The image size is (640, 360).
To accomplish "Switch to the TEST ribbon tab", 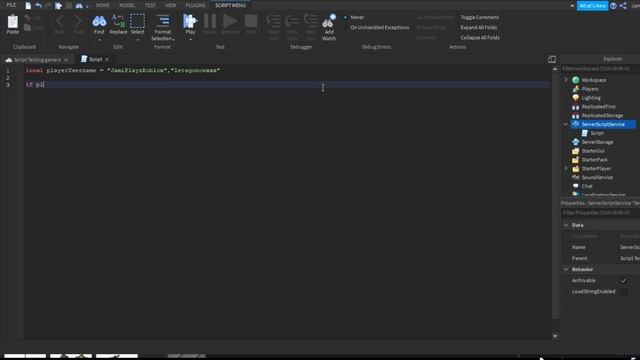I will tap(150, 5).
